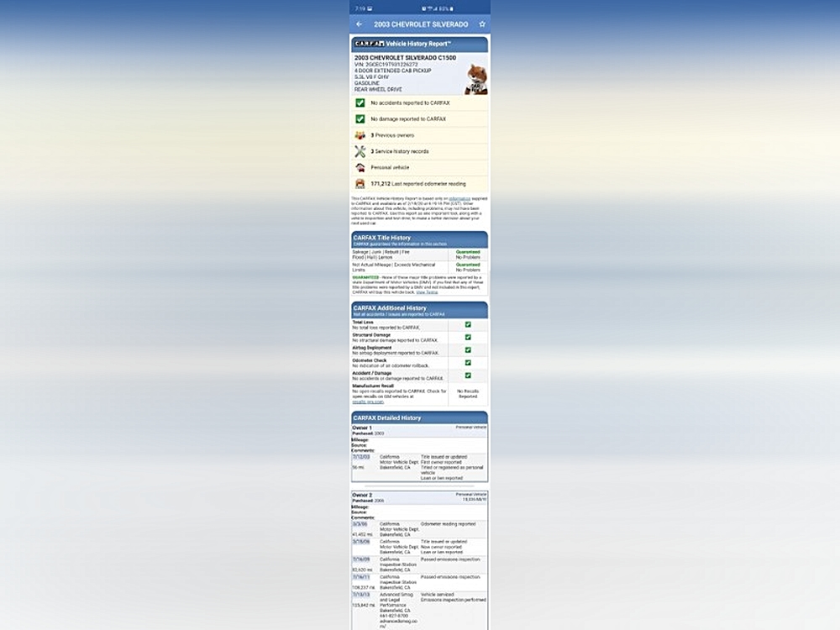
Task: Open the 7/12/03 date entry under Owner 1
Action: pos(361,457)
